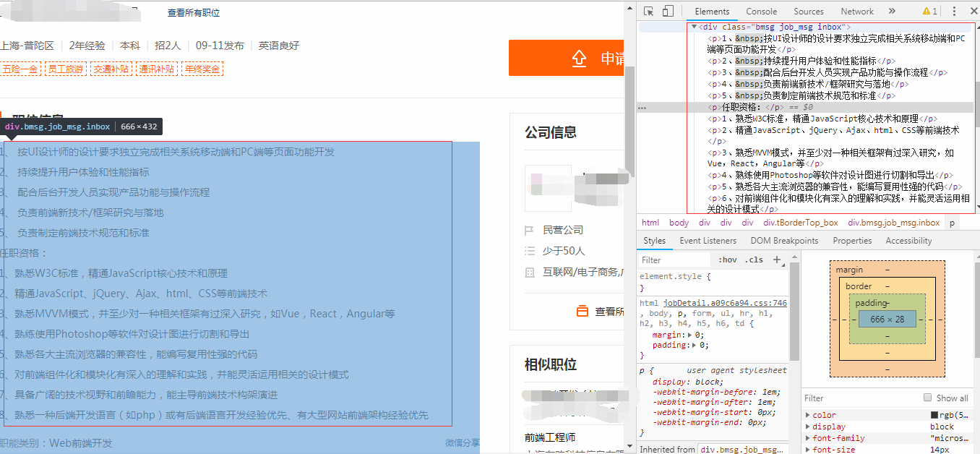
Task: Enable the Show all checkbox
Action: point(928,398)
